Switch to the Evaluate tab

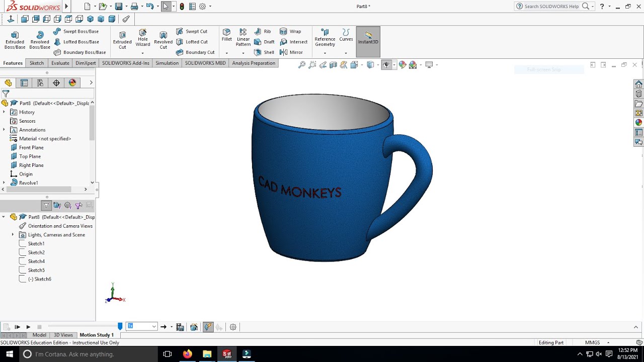pyautogui.click(x=60, y=63)
